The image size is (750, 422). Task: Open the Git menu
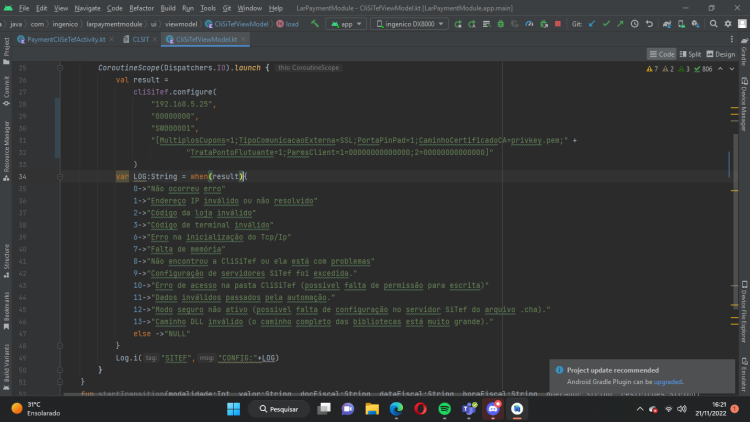click(227, 8)
